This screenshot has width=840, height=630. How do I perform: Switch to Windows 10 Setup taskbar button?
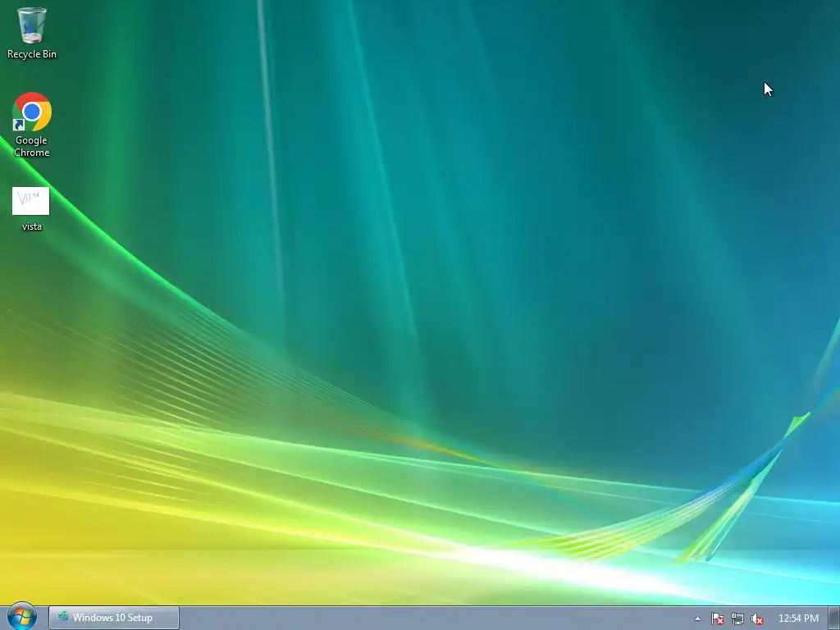coord(114,618)
